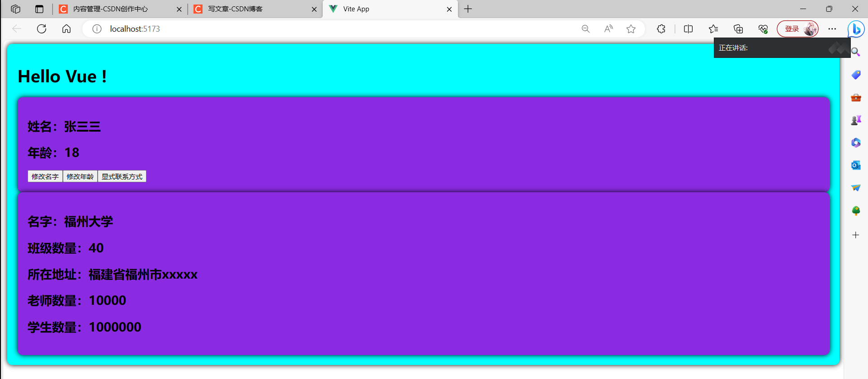Open browser Extensions menu
This screenshot has width=868, height=379.
(661, 29)
